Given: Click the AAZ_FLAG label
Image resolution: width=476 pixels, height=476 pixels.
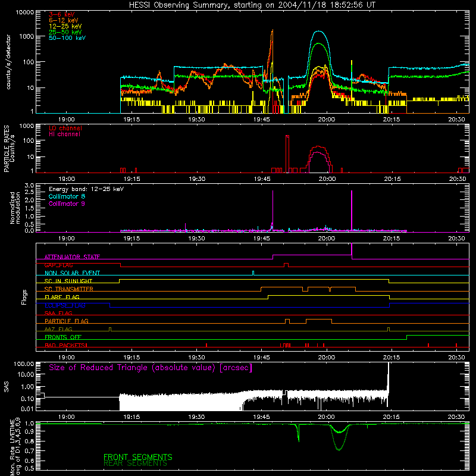Looking at the screenshot, I should (58, 329).
